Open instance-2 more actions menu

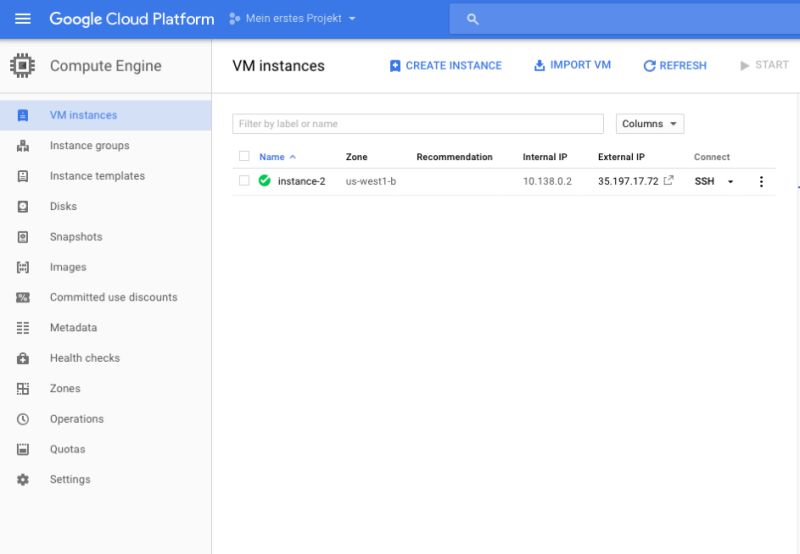[x=761, y=182]
